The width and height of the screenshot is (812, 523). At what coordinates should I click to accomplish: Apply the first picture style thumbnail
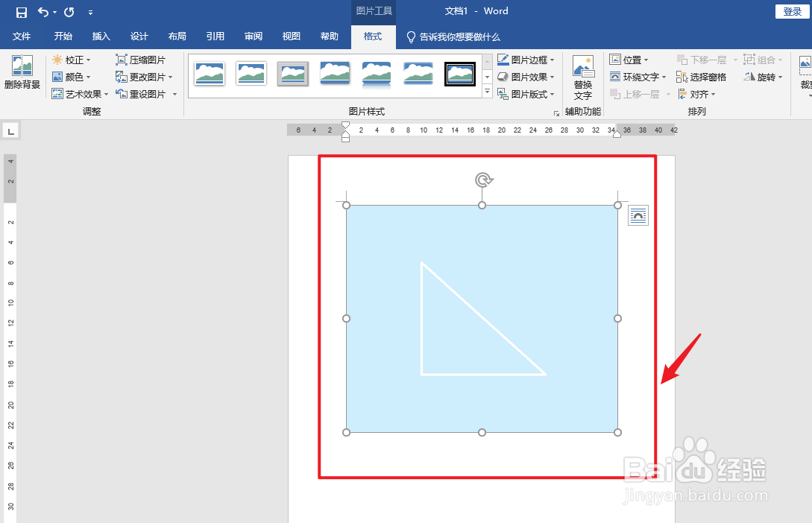[210, 74]
